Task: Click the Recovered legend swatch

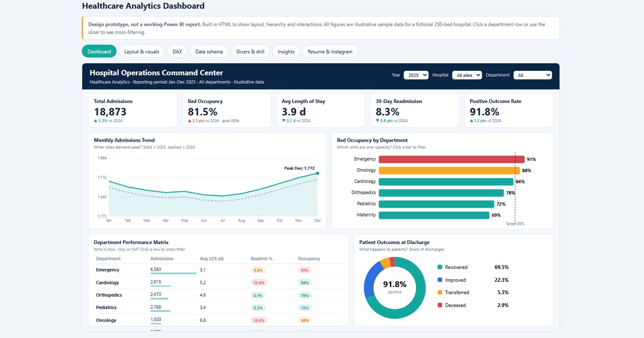Action: click(x=440, y=267)
